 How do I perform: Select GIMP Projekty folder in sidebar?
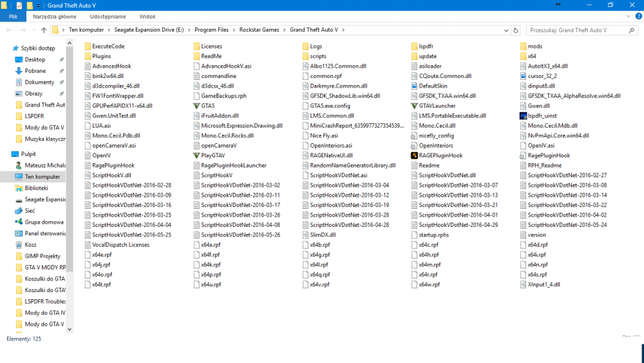(x=43, y=256)
